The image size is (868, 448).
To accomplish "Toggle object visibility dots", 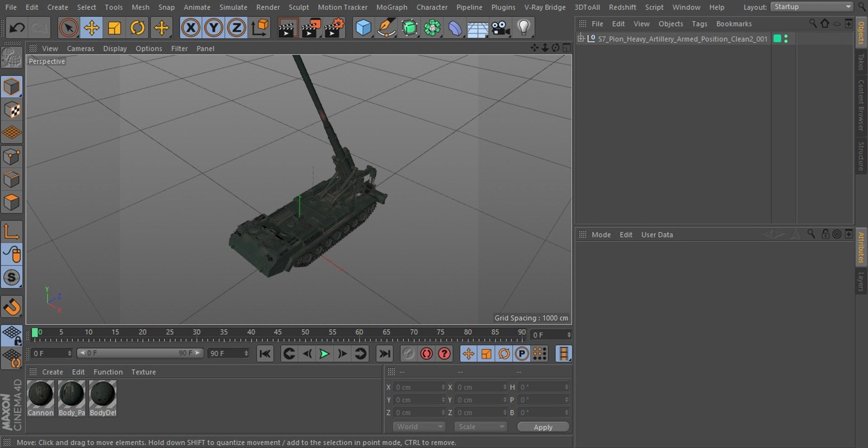I will point(786,39).
